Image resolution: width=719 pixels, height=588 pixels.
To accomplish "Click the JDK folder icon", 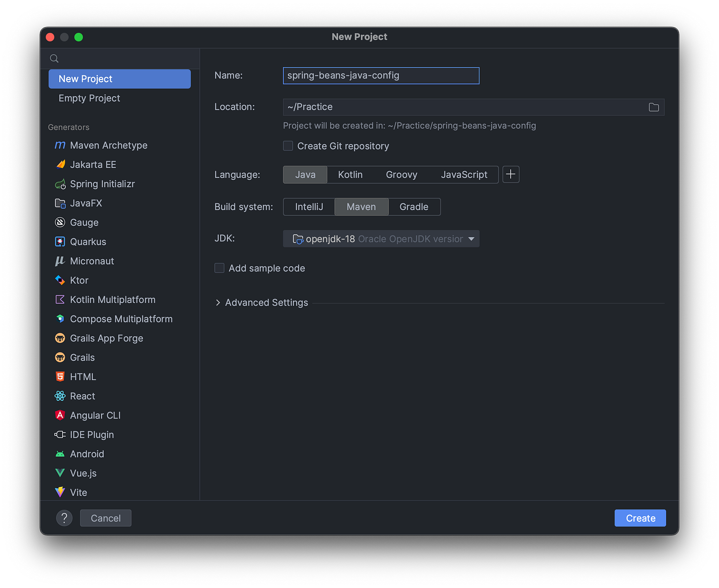I will (298, 239).
